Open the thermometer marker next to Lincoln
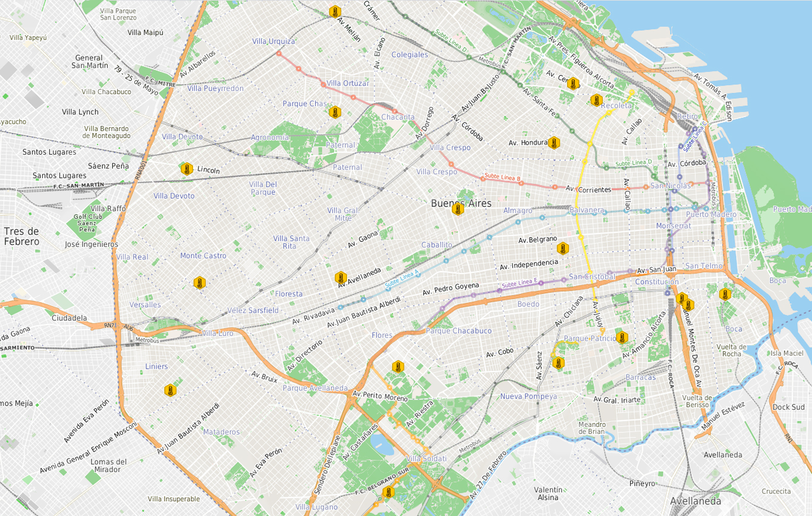The image size is (812, 516). [x=187, y=169]
